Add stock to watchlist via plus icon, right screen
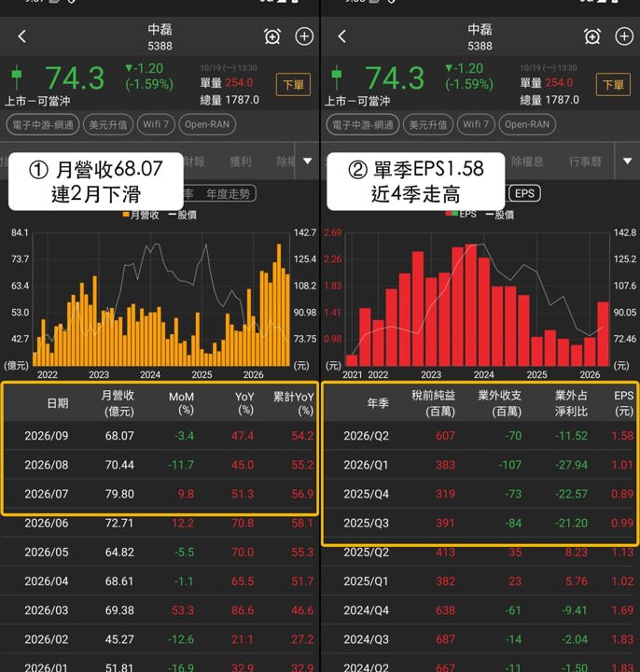This screenshot has width=640, height=672. coord(624,36)
